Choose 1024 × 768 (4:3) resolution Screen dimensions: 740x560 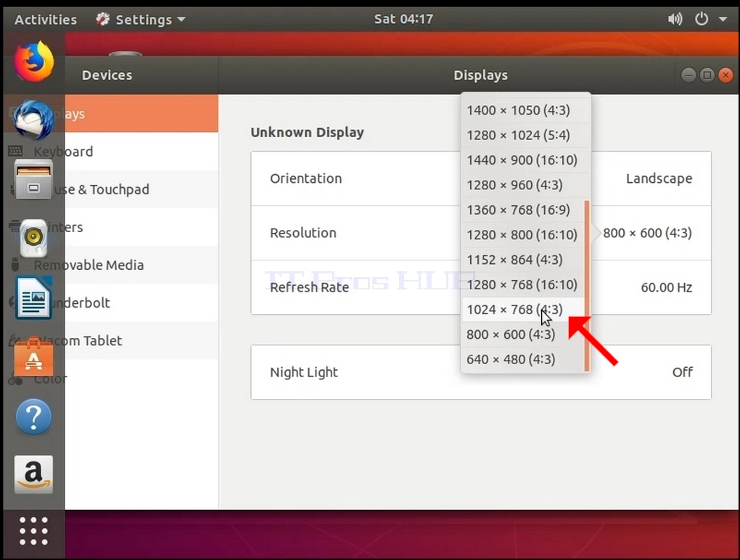click(x=523, y=310)
